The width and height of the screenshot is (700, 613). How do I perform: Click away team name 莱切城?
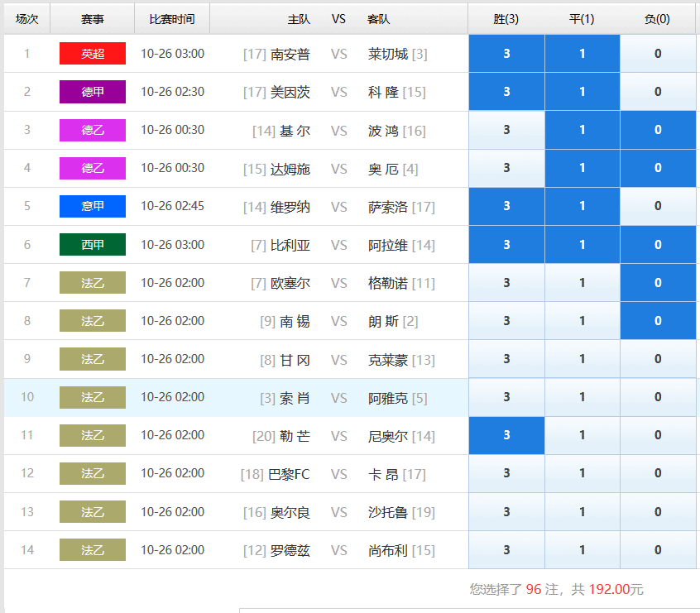388,55
